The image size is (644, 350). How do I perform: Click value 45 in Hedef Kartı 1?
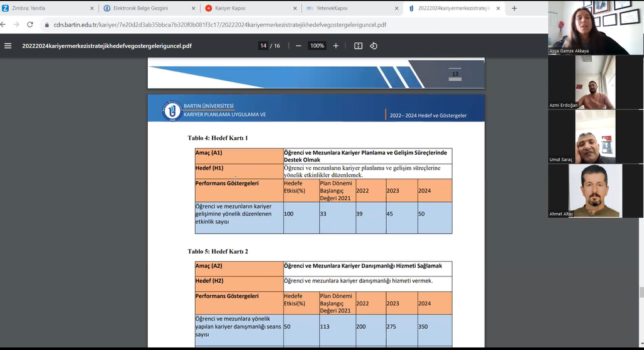click(390, 214)
